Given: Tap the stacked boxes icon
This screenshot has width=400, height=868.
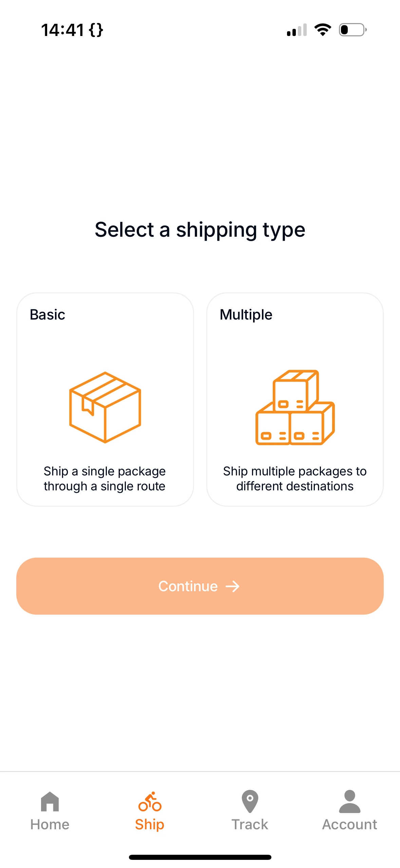Looking at the screenshot, I should pyautogui.click(x=295, y=407).
